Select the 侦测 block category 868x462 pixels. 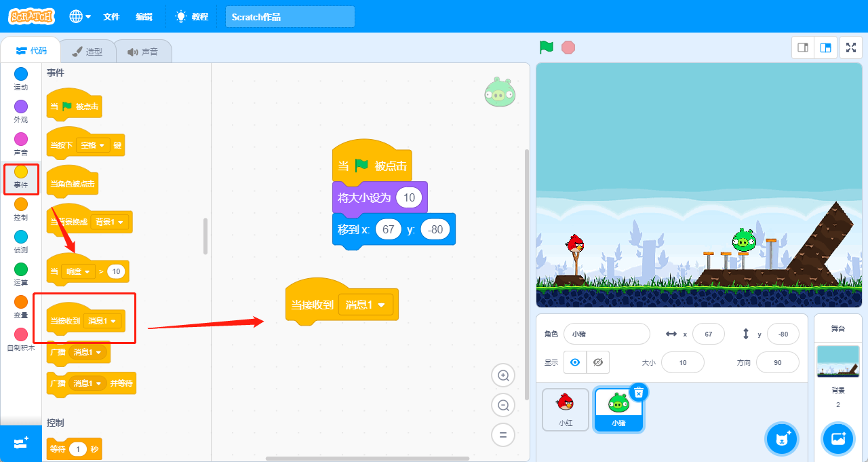pyautogui.click(x=21, y=242)
